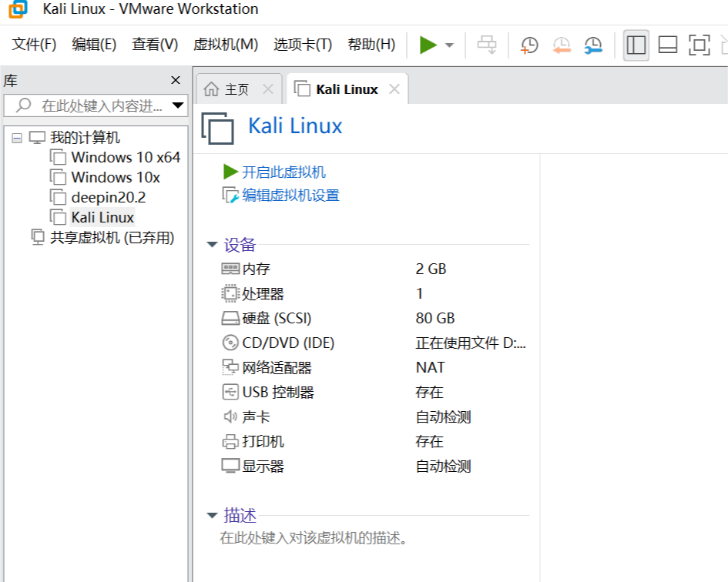
Task: Open the power options dropdown arrow
Action: (449, 45)
